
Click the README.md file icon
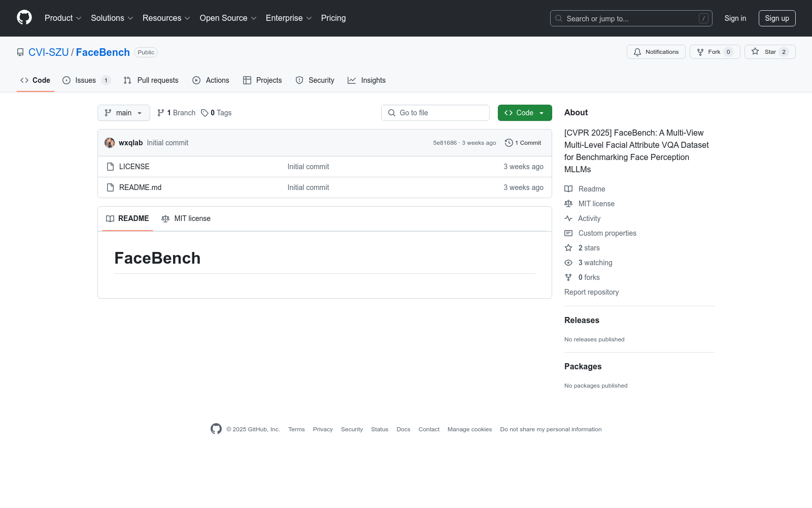coord(110,187)
